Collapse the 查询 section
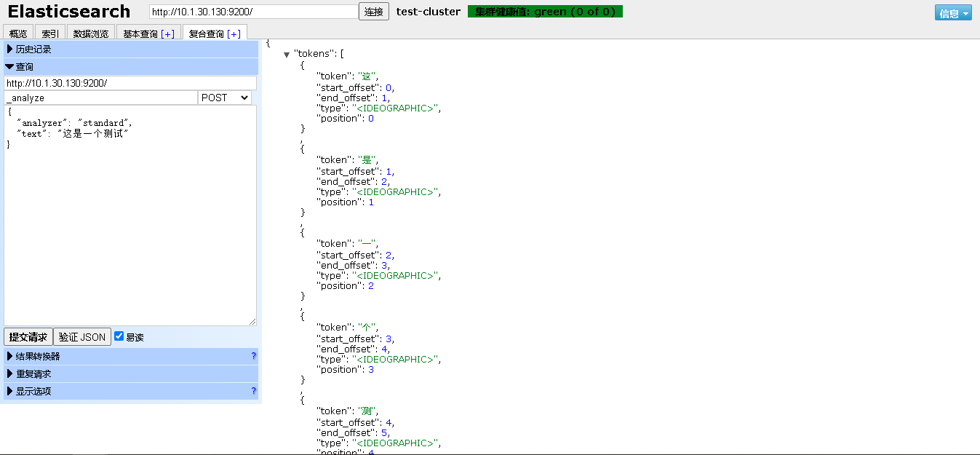Image resolution: width=980 pixels, height=455 pixels. (x=131, y=66)
